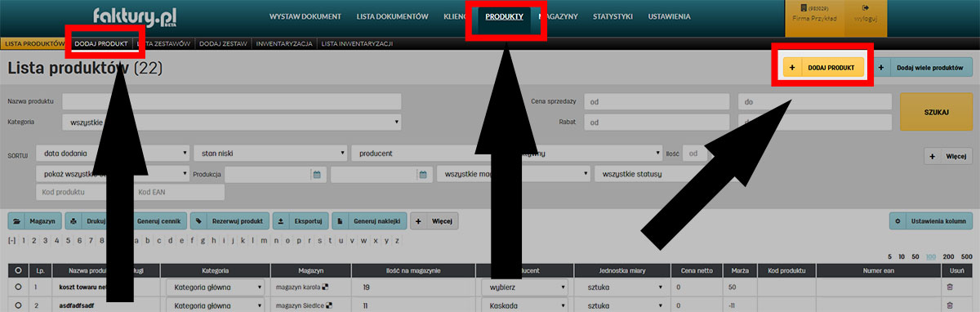Click Cena sprzedaży od input field
The width and height of the screenshot is (980, 312).
point(657,101)
